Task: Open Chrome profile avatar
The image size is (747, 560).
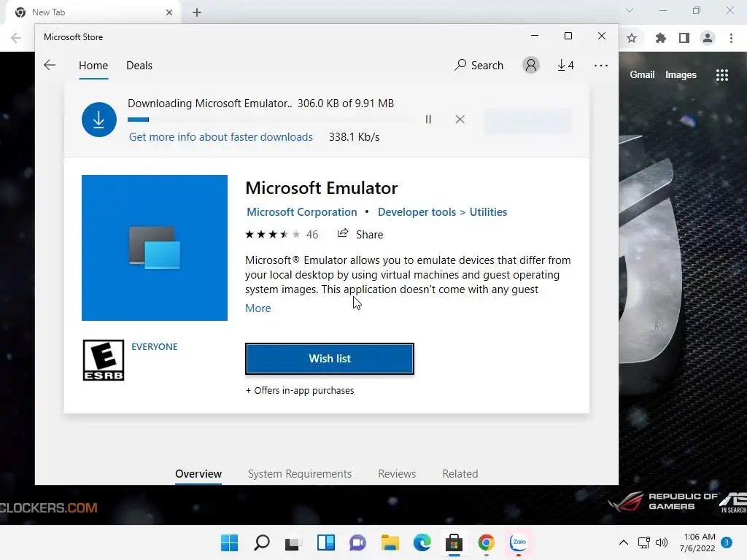Action: click(x=708, y=38)
